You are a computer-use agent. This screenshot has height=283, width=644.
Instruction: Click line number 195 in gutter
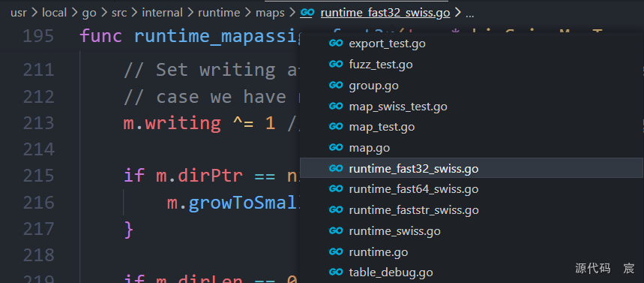pyautogui.click(x=38, y=36)
